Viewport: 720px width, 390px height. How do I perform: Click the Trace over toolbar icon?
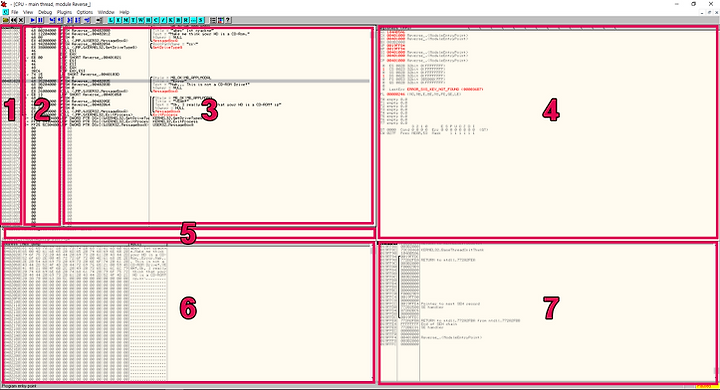click(77, 20)
